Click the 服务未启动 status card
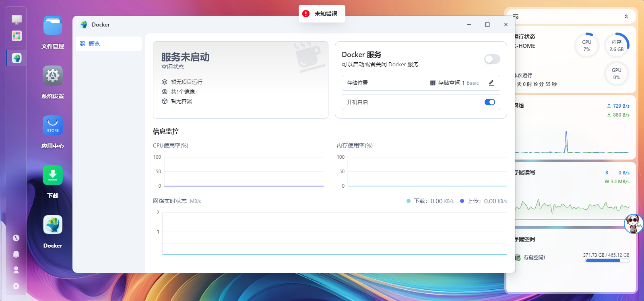The image size is (644, 301). tap(241, 80)
